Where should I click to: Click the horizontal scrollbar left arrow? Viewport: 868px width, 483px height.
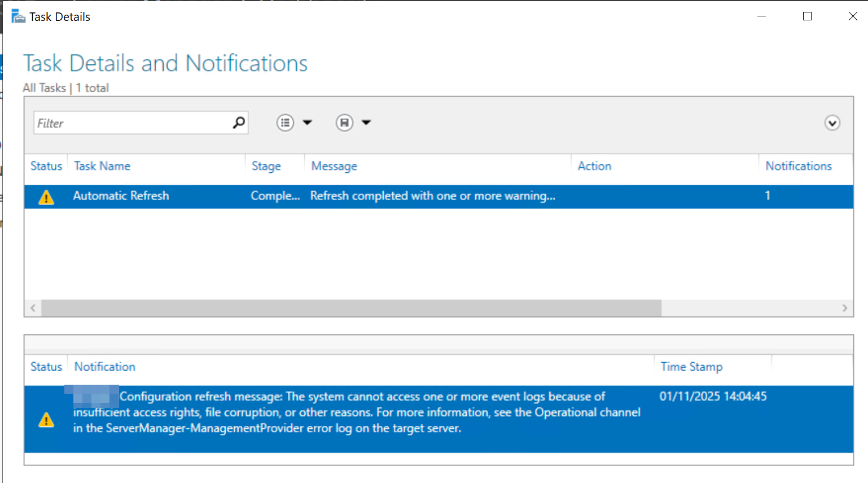click(x=33, y=308)
